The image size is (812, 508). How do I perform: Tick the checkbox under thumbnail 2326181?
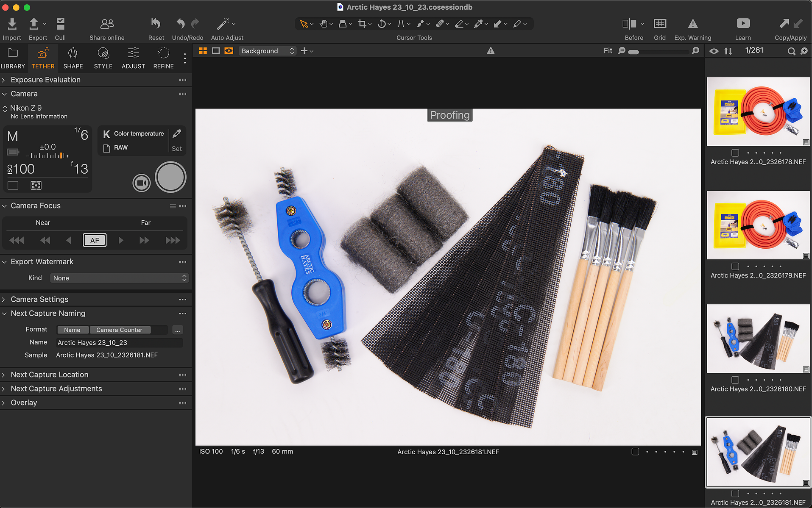(735, 494)
